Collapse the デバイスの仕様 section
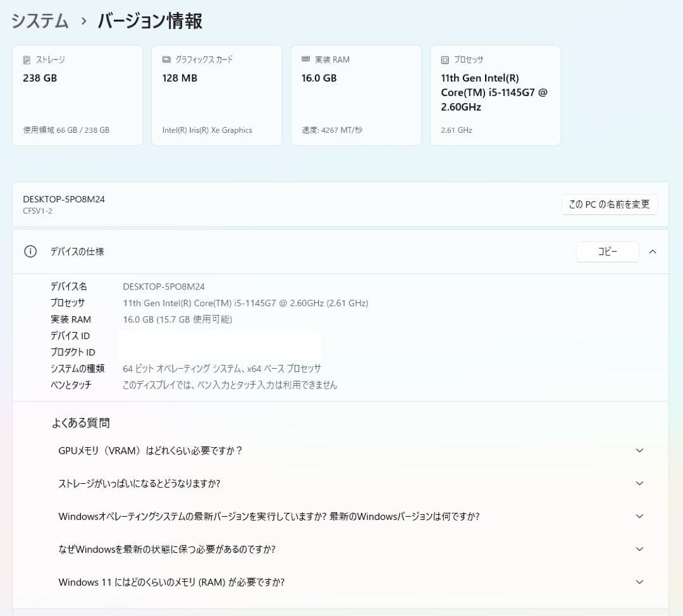The height and width of the screenshot is (616, 683). (653, 251)
